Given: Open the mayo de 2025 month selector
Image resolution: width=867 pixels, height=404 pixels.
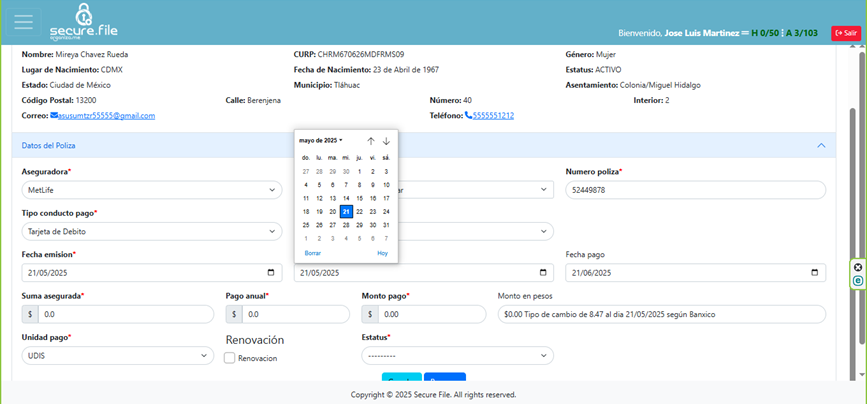Looking at the screenshot, I should 321,141.
